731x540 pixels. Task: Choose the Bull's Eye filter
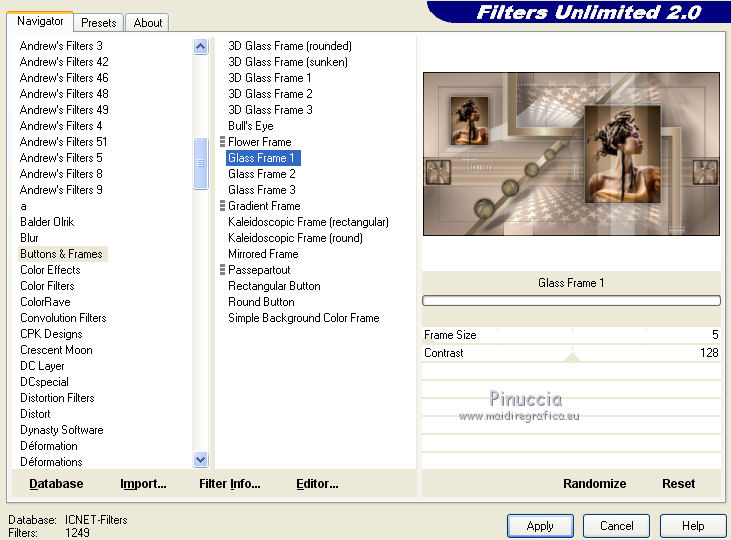pyautogui.click(x=251, y=125)
